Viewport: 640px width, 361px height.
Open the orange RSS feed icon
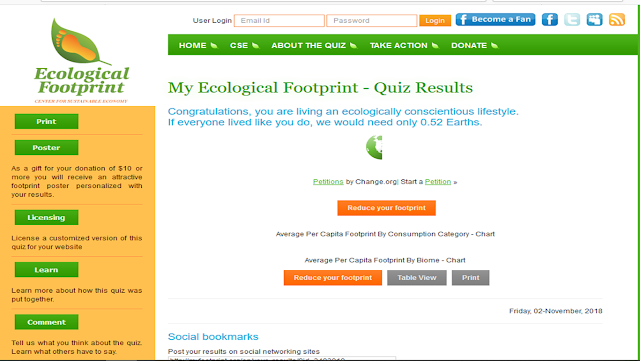[x=617, y=20]
